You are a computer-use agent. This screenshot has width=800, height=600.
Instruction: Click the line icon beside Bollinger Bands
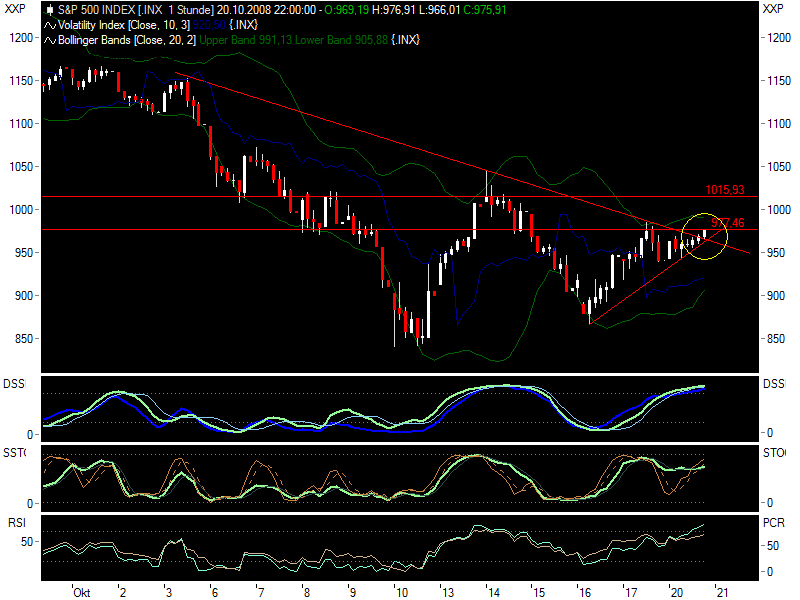(x=50, y=39)
